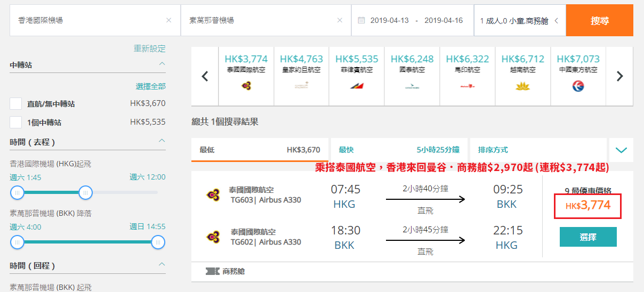Image resolution: width=644 pixels, height=292 pixels.
Task: Tick the 直航/無中轉站 checkbox
Action: click(16, 104)
